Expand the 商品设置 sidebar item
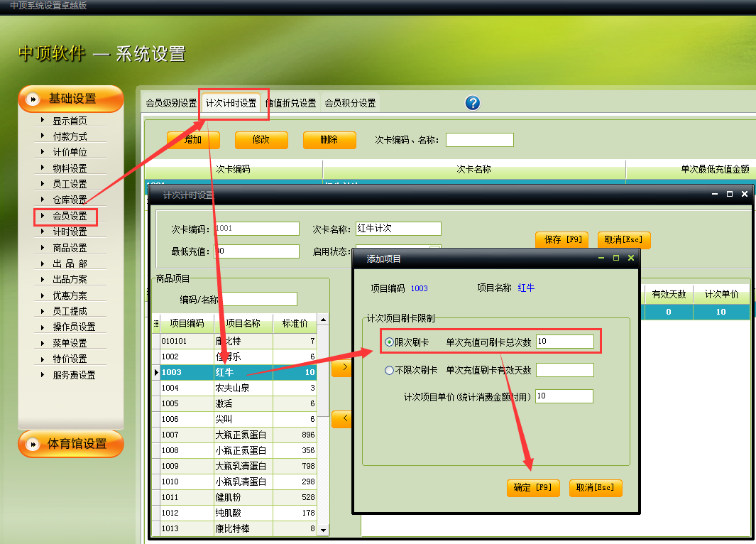Image resolution: width=756 pixels, height=544 pixels. point(43,248)
